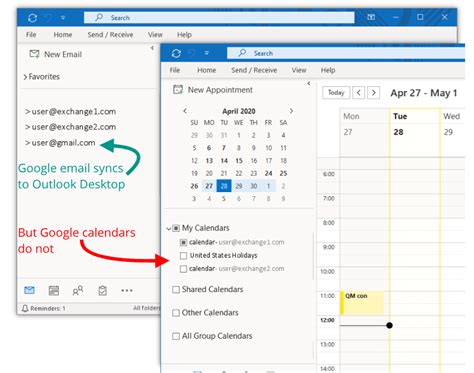Check the United States Holidays calendar
Viewport: 474px width, 373px height.
tap(183, 256)
